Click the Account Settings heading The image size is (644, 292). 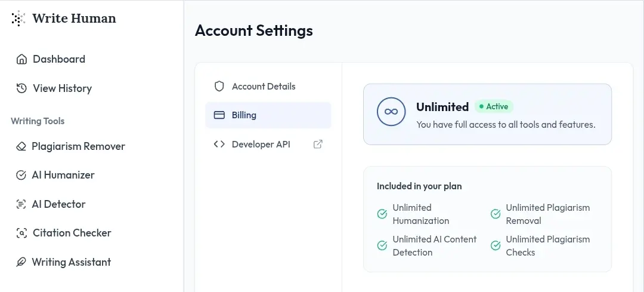(x=254, y=31)
